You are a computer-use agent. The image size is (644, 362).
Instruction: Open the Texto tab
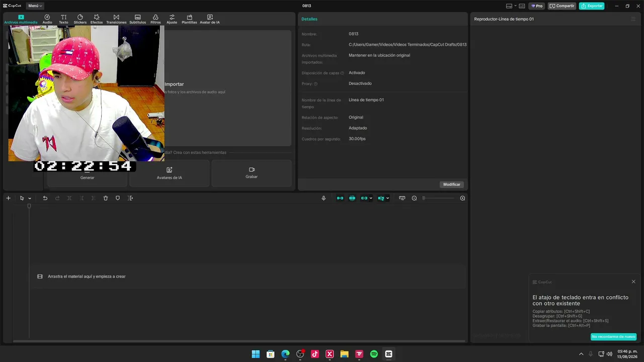click(x=63, y=20)
